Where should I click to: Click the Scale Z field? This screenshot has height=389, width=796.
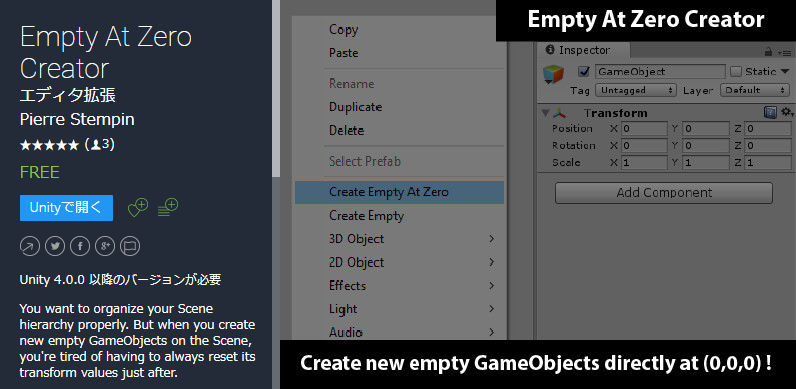(x=768, y=163)
